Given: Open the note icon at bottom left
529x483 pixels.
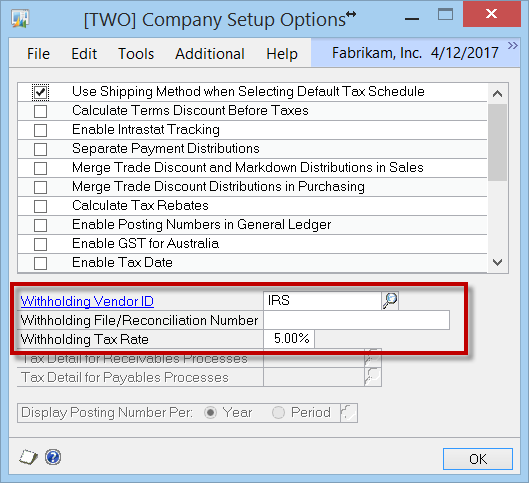Looking at the screenshot, I should tap(28, 457).
